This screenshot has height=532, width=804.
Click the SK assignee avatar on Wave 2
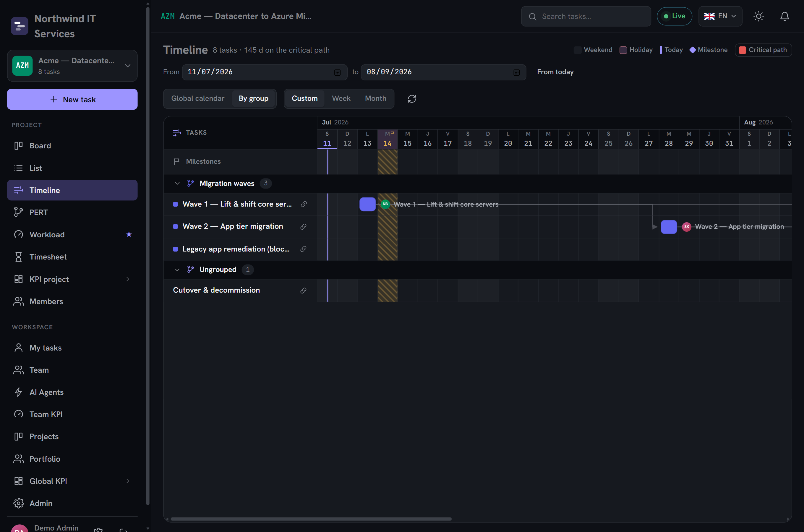[x=687, y=227]
